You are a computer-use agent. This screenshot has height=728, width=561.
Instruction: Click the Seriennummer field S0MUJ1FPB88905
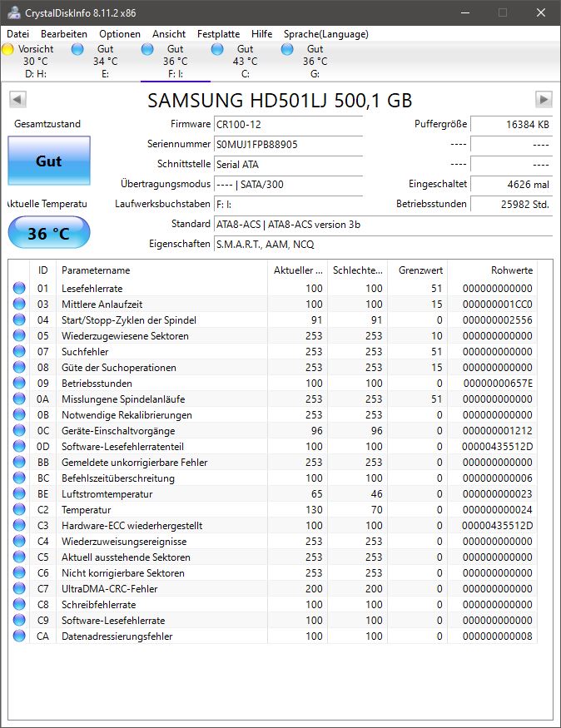(x=288, y=145)
